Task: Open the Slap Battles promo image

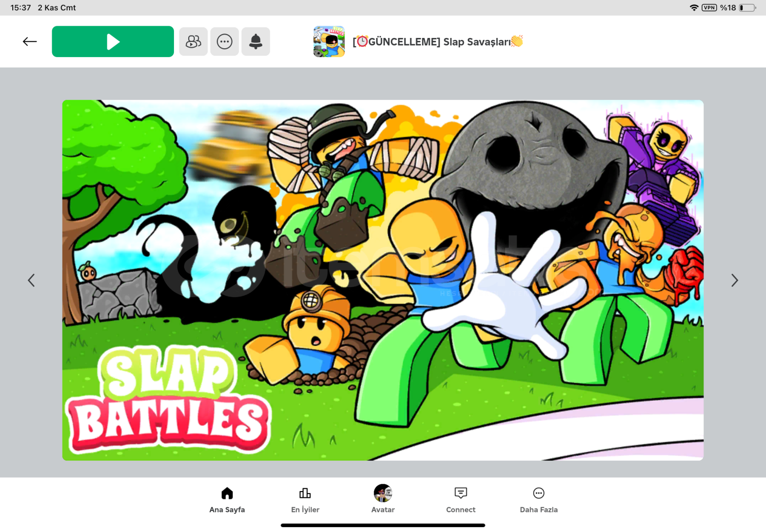Action: (383, 280)
